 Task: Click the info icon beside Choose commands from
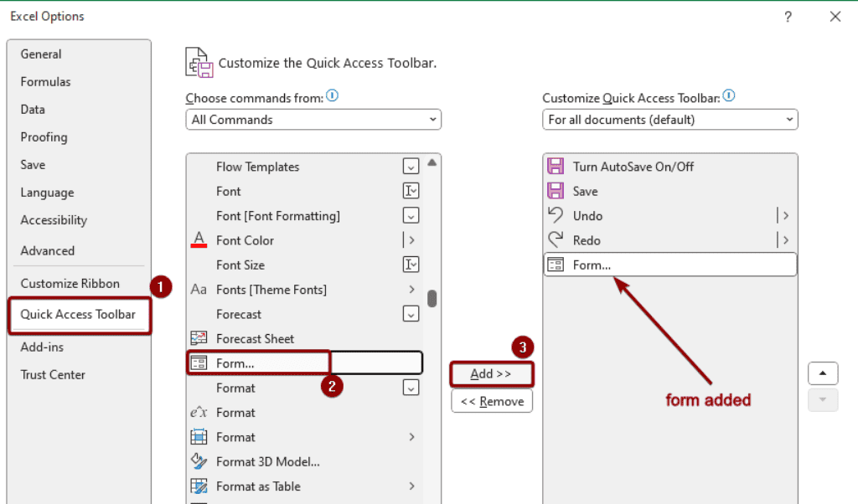point(333,96)
